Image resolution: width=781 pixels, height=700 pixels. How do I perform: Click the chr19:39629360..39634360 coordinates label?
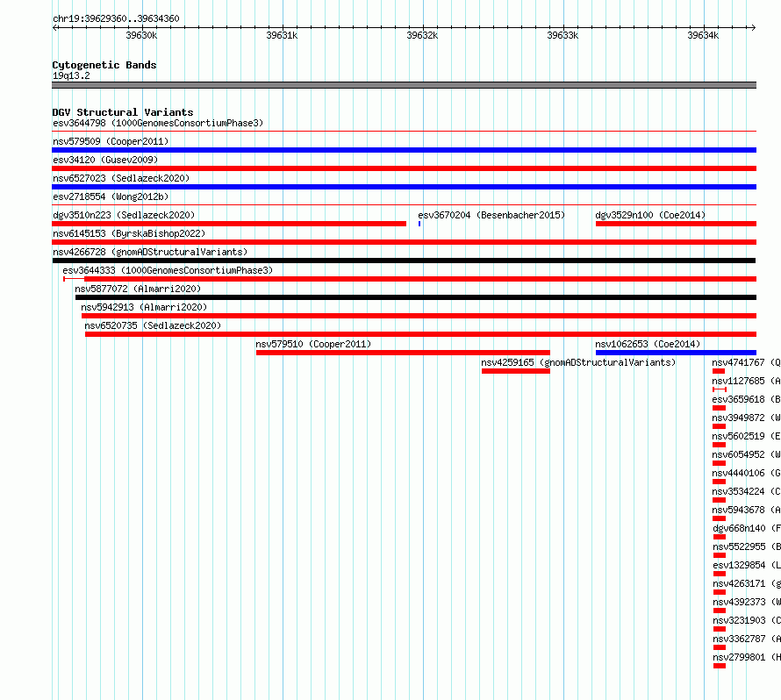click(x=116, y=18)
